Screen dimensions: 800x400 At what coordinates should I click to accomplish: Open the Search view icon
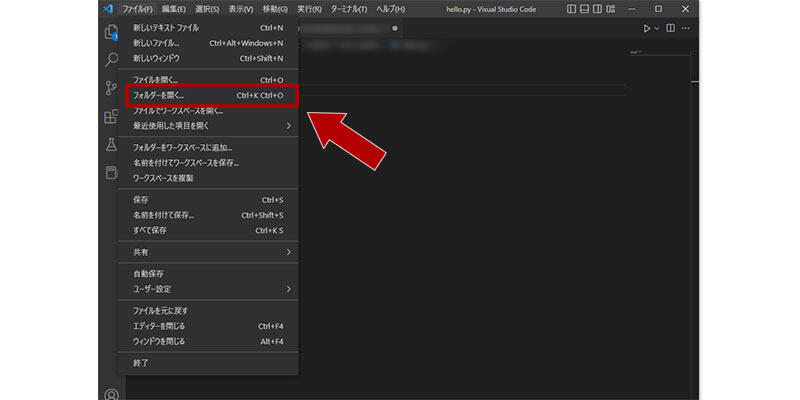(111, 60)
